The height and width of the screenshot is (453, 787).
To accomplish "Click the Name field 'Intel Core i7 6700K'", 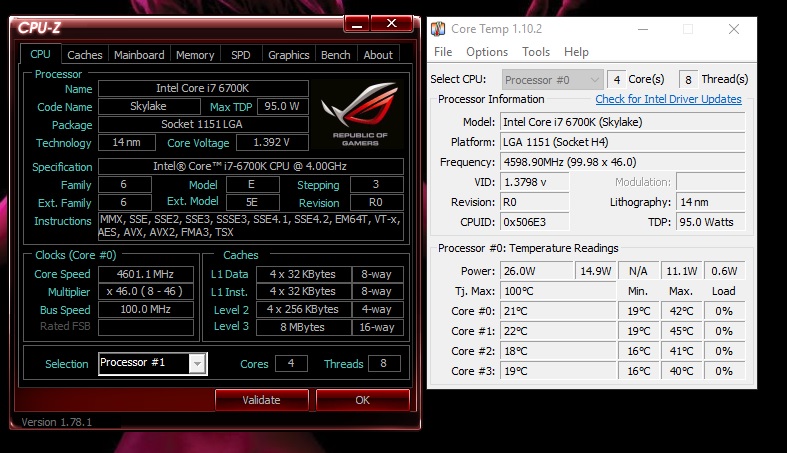I will [x=203, y=88].
